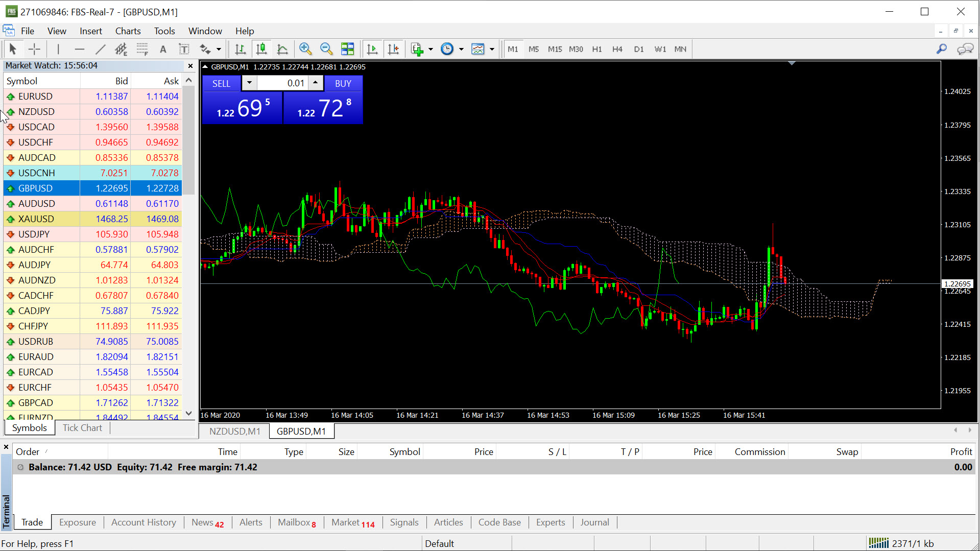Open the File menu
The height and width of the screenshot is (551, 980).
(x=28, y=31)
